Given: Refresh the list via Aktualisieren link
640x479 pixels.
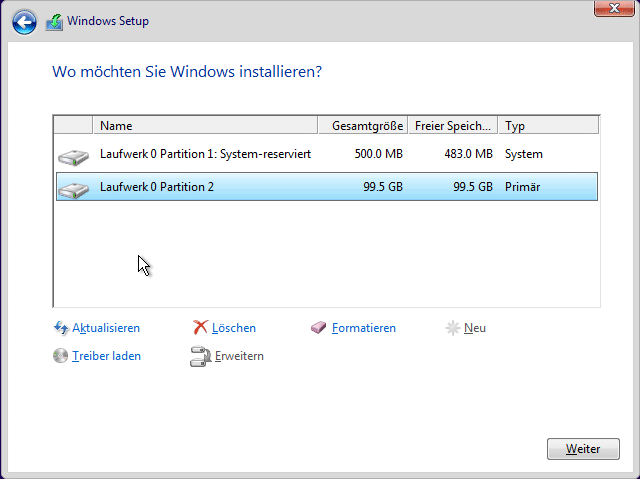Looking at the screenshot, I should tap(106, 328).
